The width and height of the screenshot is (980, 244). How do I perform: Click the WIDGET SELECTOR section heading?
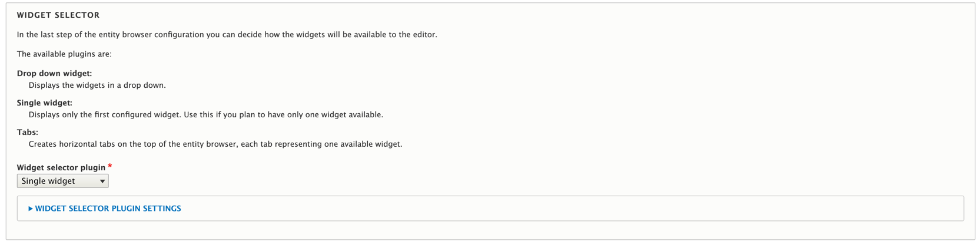[58, 15]
